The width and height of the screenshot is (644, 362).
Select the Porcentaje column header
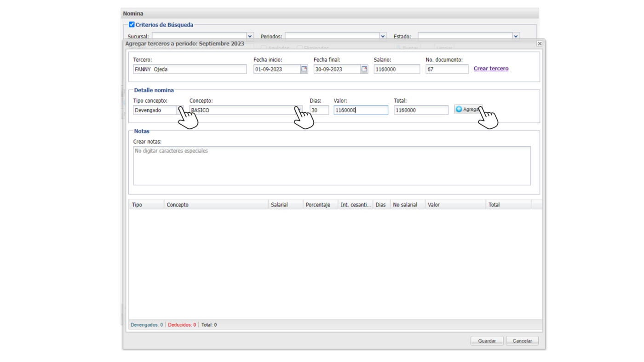point(320,205)
